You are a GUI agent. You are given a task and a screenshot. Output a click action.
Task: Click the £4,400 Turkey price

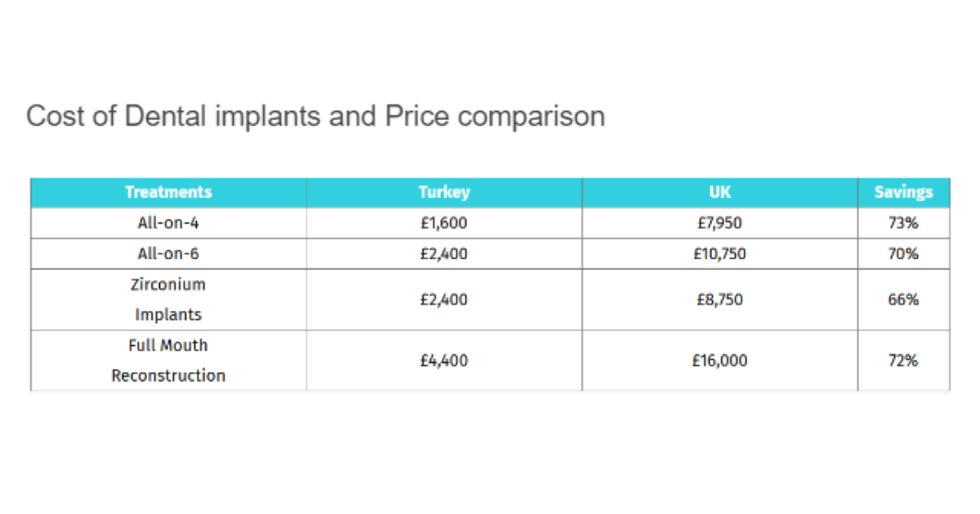pos(444,360)
